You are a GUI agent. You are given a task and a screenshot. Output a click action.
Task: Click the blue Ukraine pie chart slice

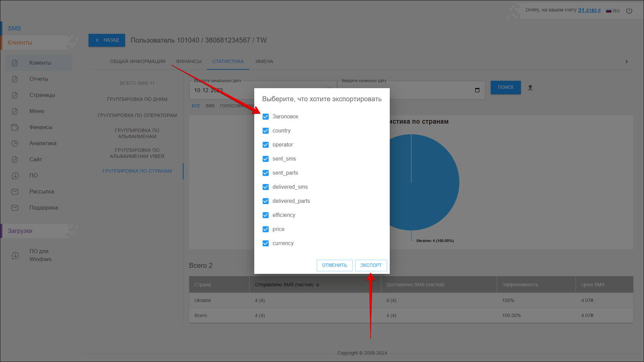pos(433,188)
